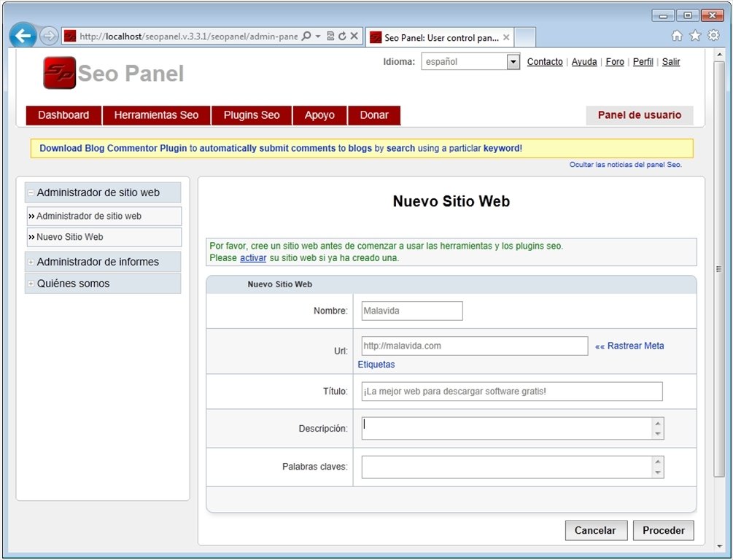The image size is (733, 560).
Task: Click the Seo Panel logo
Action: 114,73
